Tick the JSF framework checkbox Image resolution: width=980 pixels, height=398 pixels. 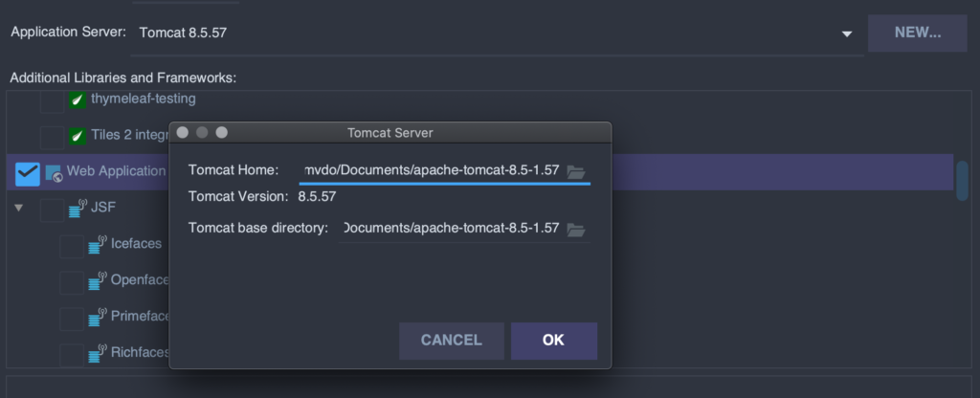pyautogui.click(x=52, y=210)
